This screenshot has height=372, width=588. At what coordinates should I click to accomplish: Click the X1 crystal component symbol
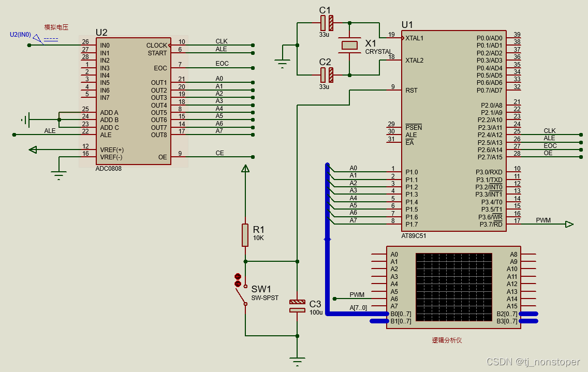coord(349,46)
